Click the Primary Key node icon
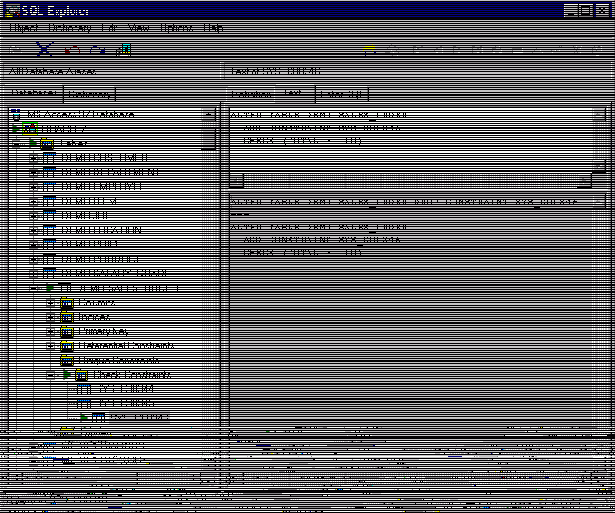Screen dimensions: 615x513 coord(67,331)
